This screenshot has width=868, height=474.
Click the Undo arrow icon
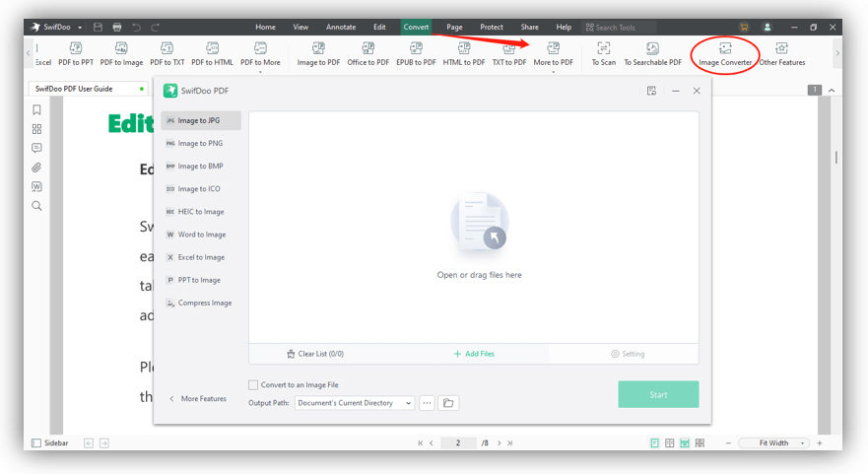coord(136,27)
